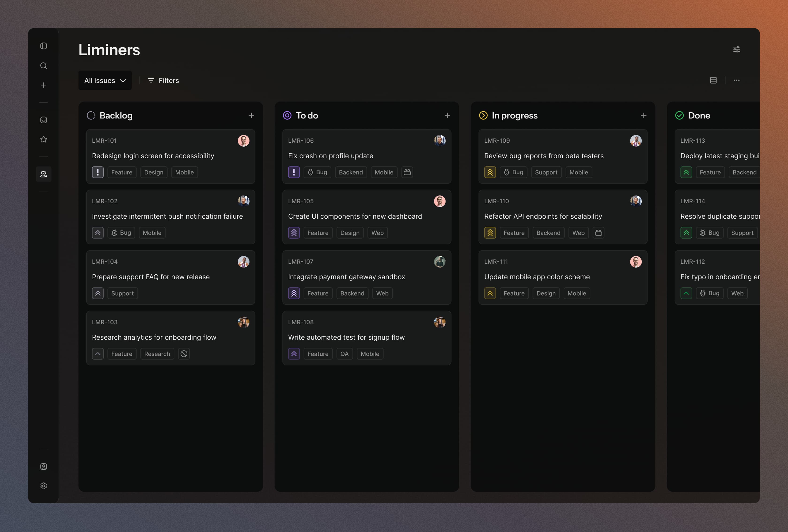Open the Filters menu
Viewport: 788px width, 532px height.
[x=163, y=80]
